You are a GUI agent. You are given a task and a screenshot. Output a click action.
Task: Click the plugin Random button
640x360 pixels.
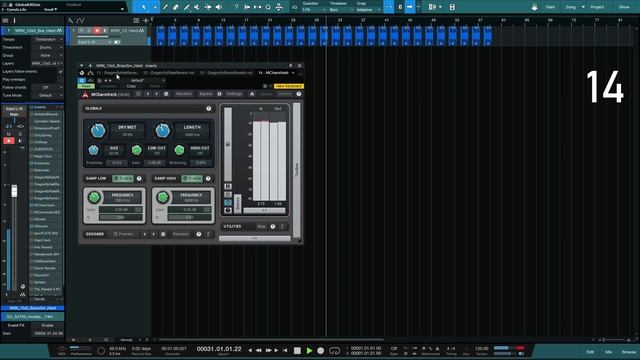click(x=184, y=94)
